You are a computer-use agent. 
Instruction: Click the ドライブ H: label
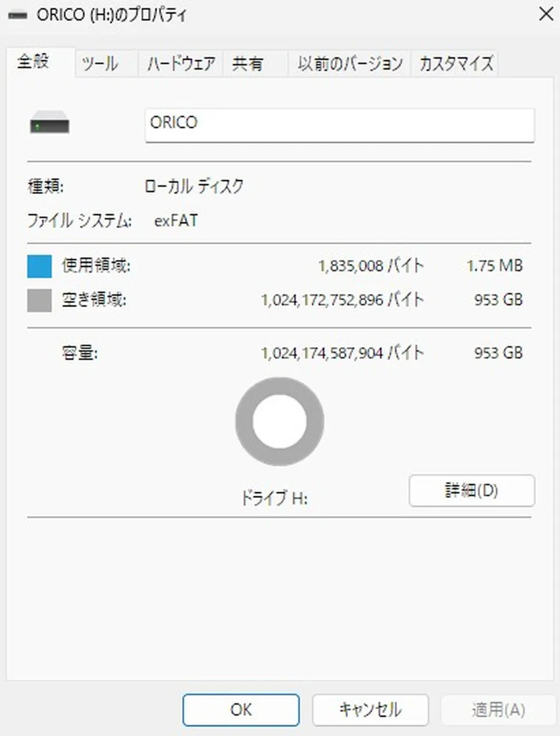pos(274,498)
